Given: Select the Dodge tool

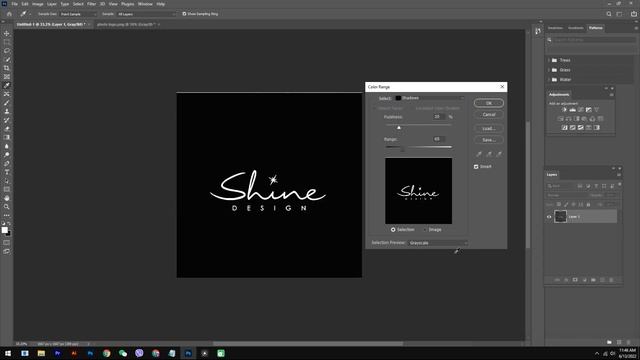Looking at the screenshot, I should (7, 155).
